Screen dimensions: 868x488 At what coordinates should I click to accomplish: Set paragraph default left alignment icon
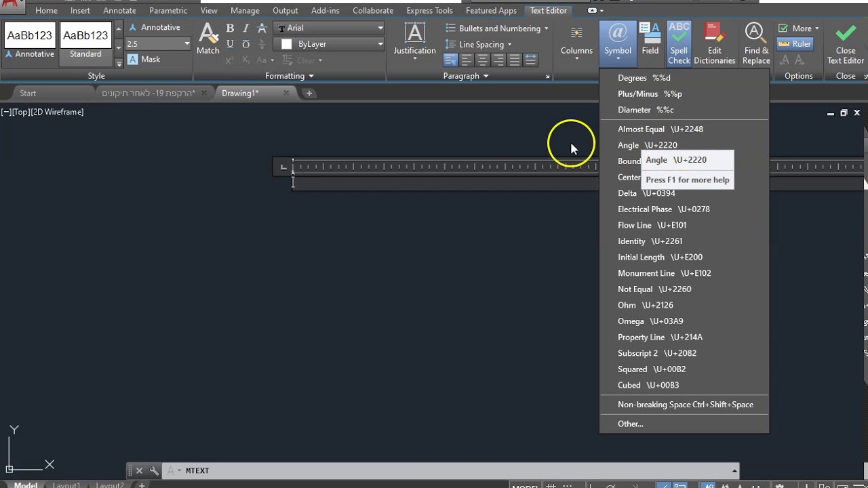tap(450, 60)
